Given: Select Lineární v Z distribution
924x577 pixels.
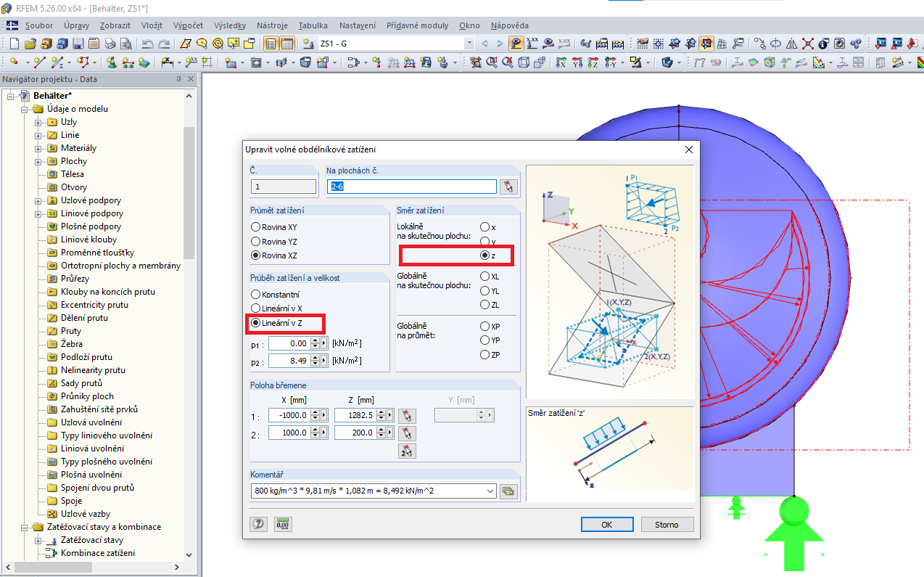Looking at the screenshot, I should tap(255, 322).
